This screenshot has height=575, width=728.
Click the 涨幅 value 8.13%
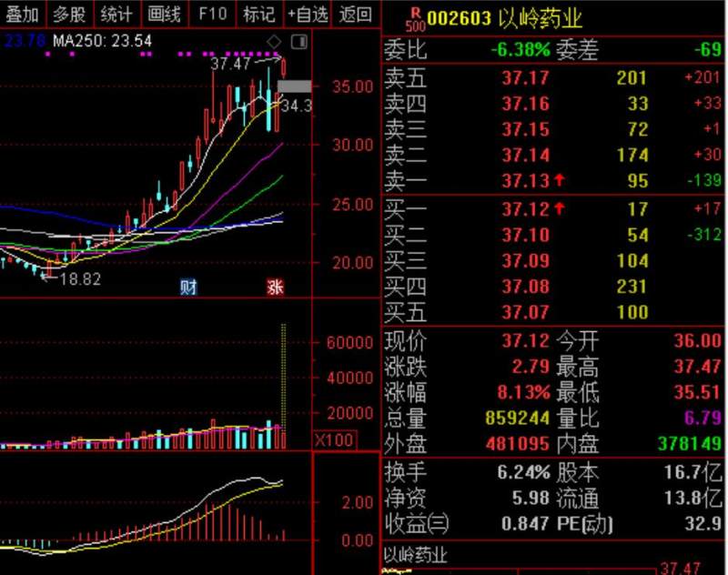pyautogui.click(x=524, y=393)
